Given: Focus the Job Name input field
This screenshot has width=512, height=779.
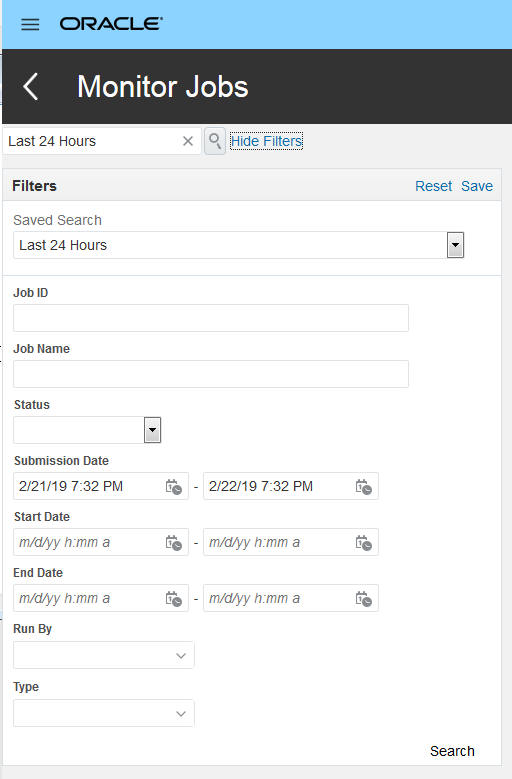Looking at the screenshot, I should pos(211,374).
